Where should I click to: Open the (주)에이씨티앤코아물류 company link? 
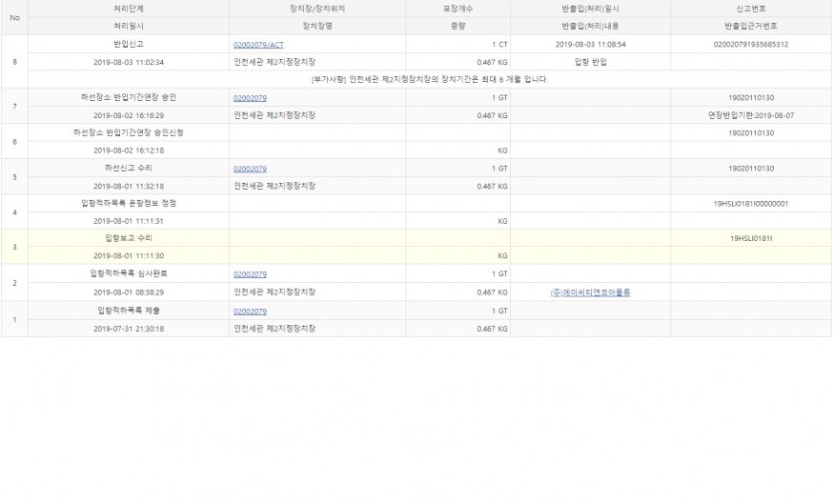click(x=590, y=292)
